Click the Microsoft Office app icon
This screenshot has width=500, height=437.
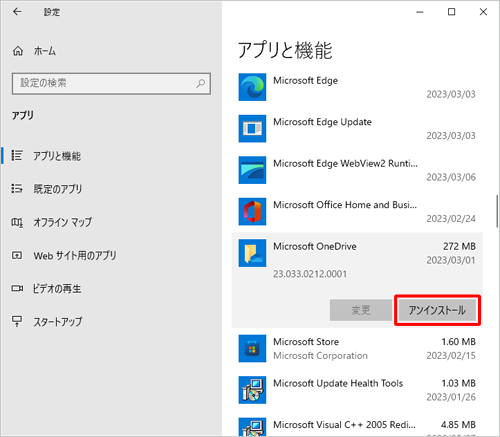pyautogui.click(x=252, y=211)
